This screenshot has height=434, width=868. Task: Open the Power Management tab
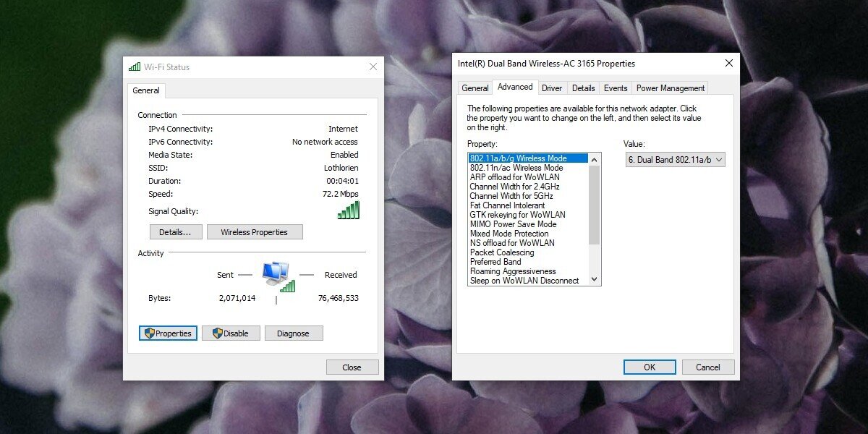670,88
